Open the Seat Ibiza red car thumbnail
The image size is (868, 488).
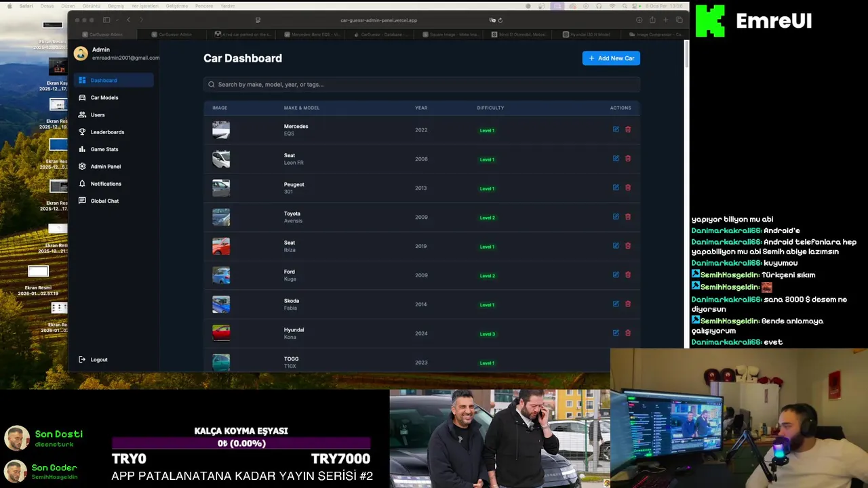[221, 246]
